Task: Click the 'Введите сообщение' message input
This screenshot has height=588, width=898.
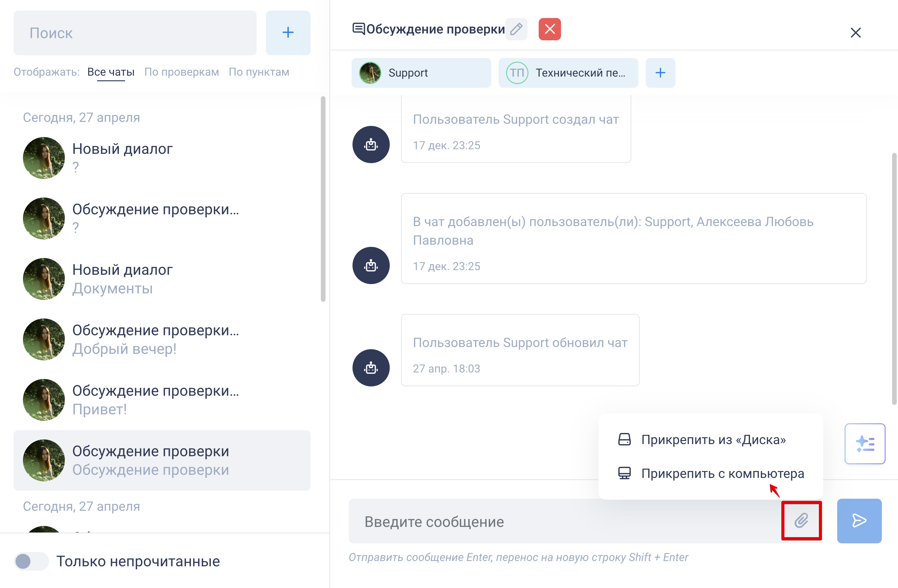Action: (565, 521)
